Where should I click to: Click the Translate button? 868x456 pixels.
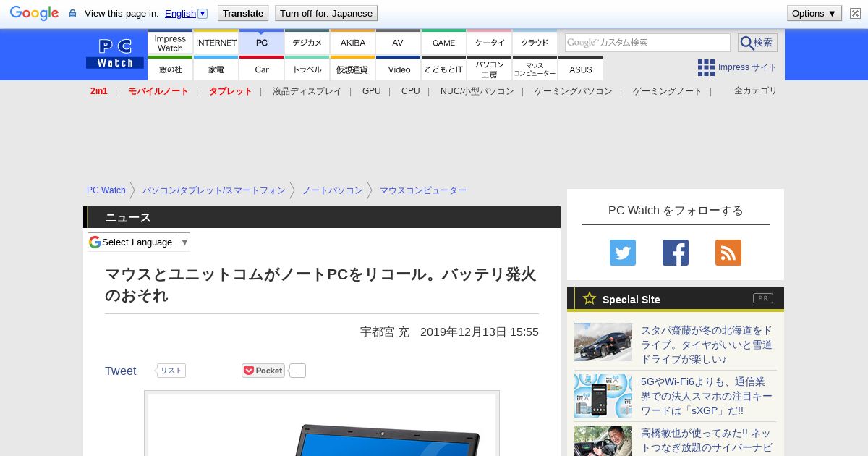click(243, 13)
